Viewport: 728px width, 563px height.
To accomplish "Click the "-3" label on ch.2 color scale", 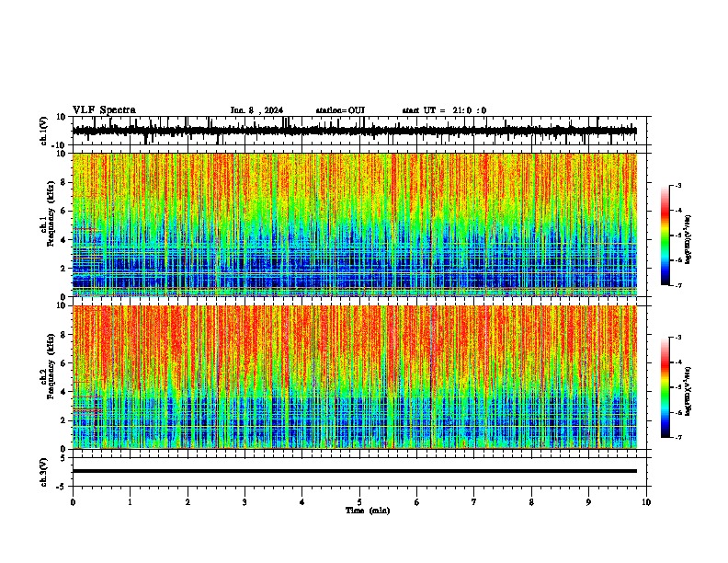I will point(678,338).
